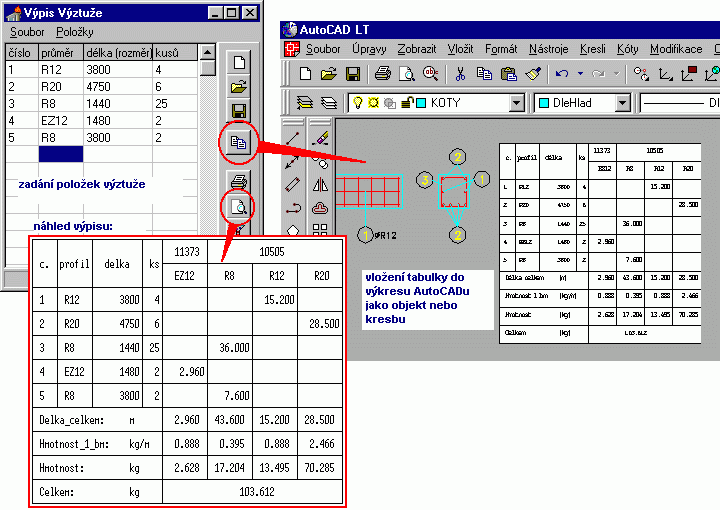Click AutoCAD LT print preview icon
The image size is (720, 510).
406,73
